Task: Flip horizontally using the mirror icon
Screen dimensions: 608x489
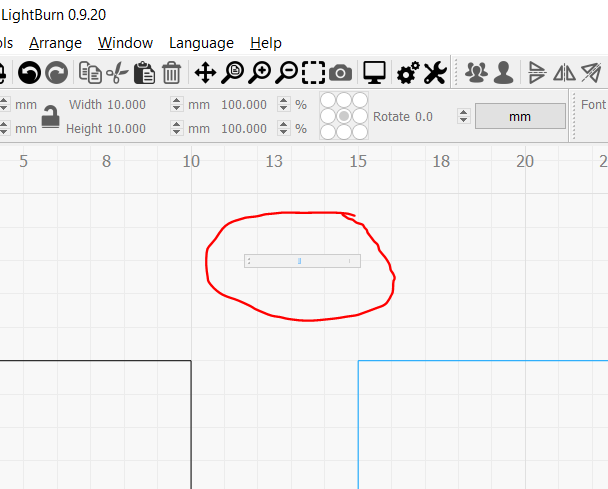Action: pos(564,73)
